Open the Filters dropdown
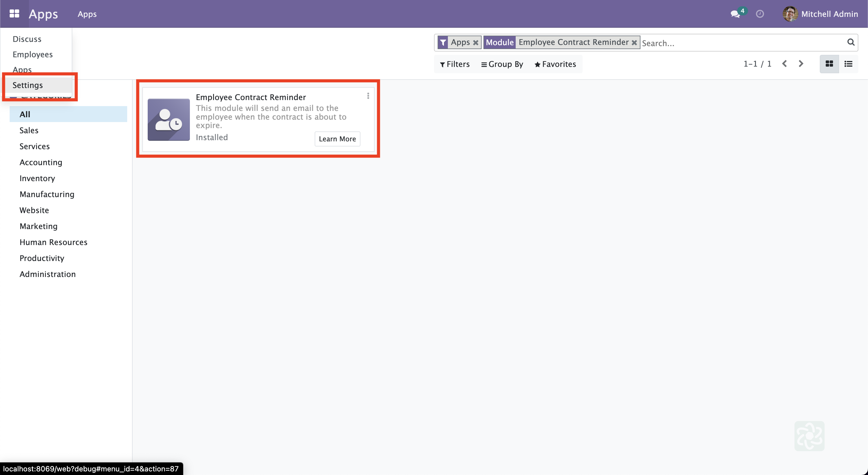The image size is (868, 475). pos(454,64)
